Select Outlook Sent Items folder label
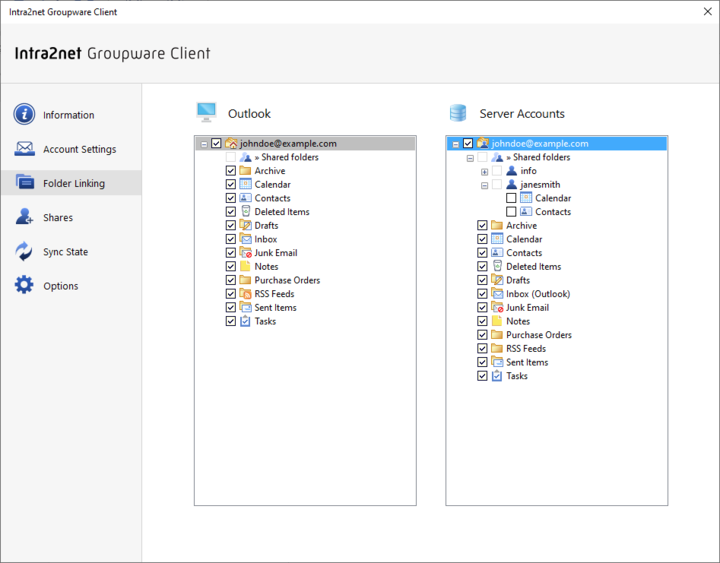 [276, 307]
